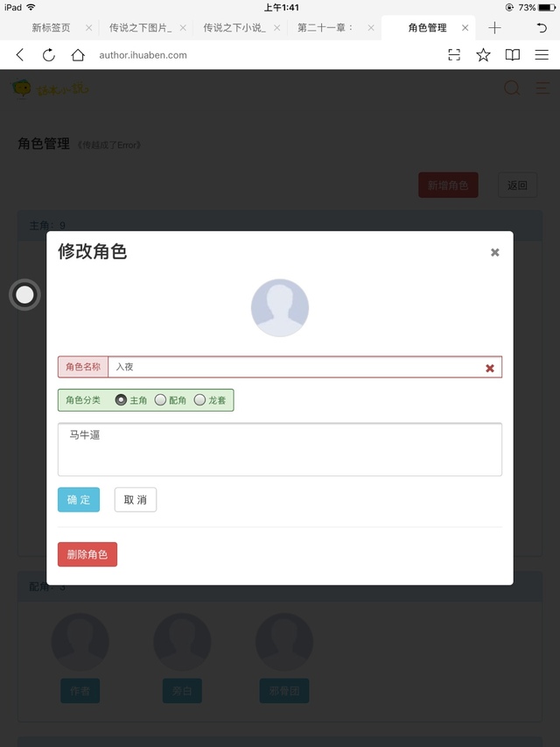Close the 传说之下图片 tab
The width and height of the screenshot is (560, 747).
tap(183, 28)
